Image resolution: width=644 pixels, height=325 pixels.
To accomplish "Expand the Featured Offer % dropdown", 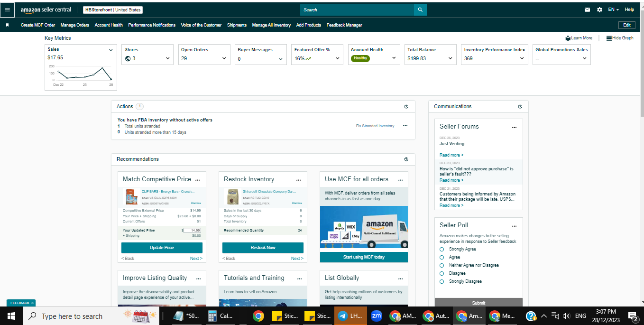I will (338, 59).
